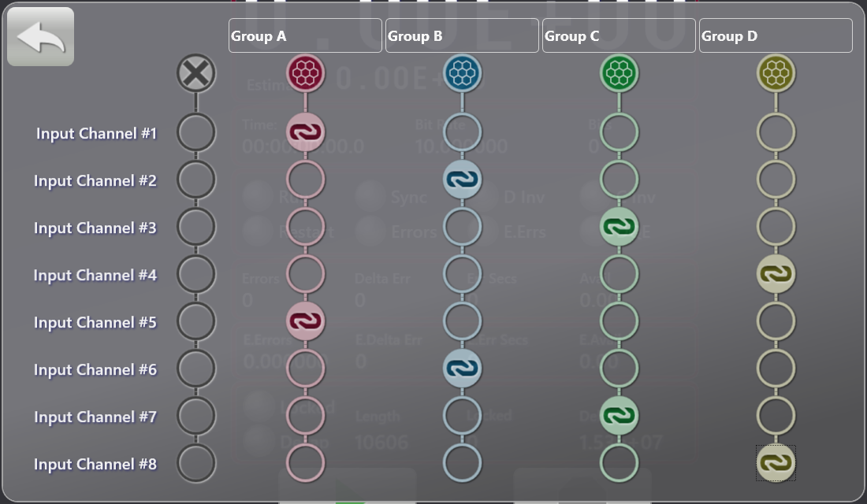Click the back arrow button
867x504 pixels.
pyautogui.click(x=40, y=37)
